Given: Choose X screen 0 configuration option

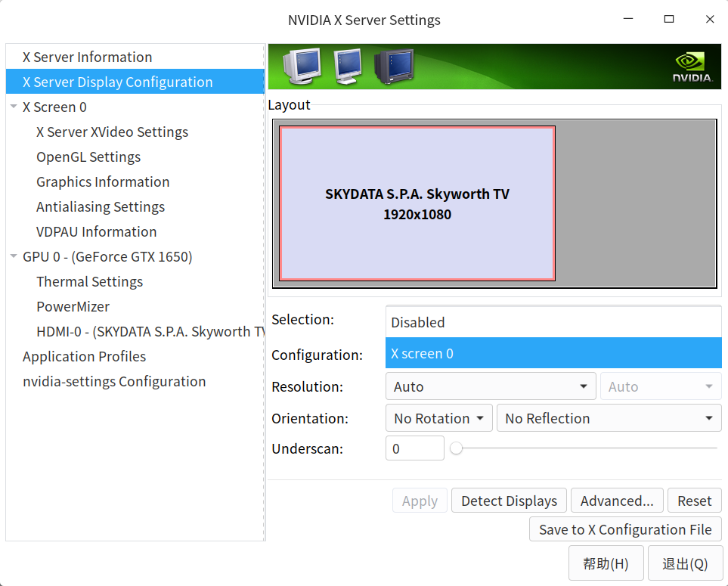Looking at the screenshot, I should click(553, 353).
